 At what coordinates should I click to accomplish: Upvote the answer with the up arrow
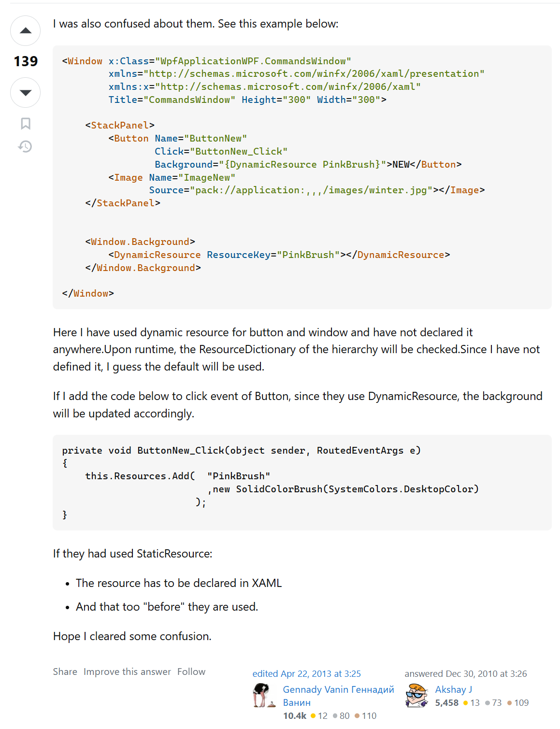25,30
